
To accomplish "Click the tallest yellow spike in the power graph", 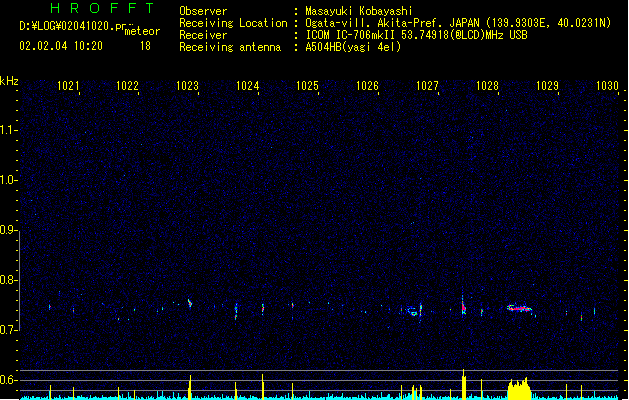I will (x=464, y=384).
